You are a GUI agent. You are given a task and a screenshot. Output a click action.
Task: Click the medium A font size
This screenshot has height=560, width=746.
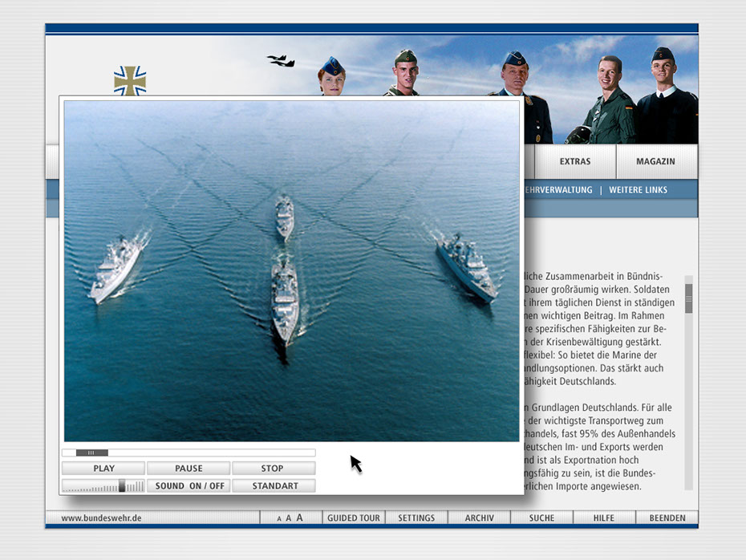pos(289,518)
